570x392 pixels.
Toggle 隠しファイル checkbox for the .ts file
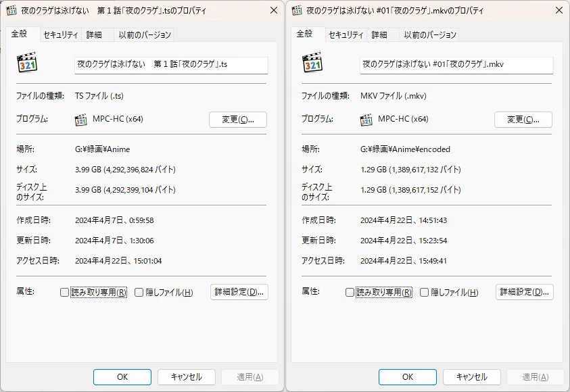click(x=139, y=293)
